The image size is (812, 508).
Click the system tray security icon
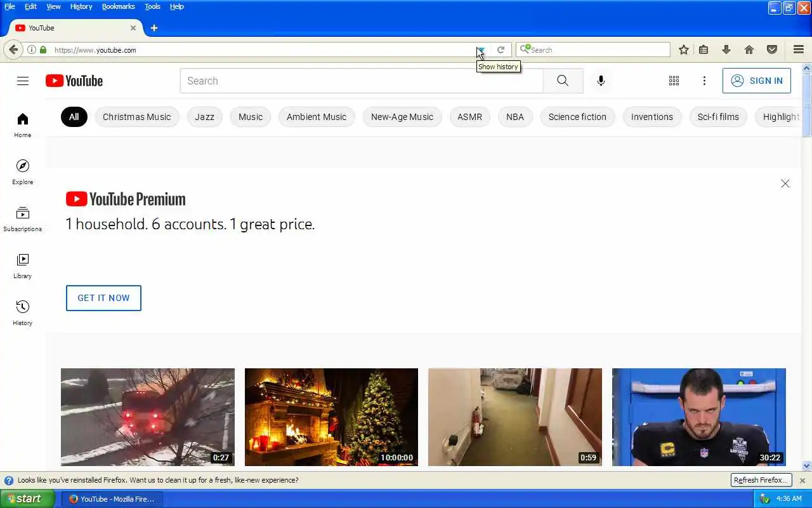tap(765, 499)
